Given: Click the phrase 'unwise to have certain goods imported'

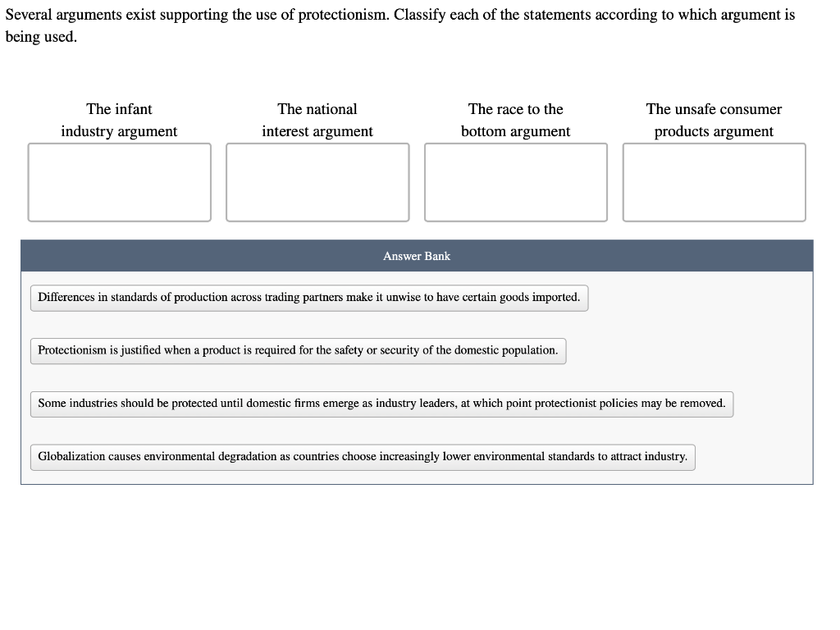Looking at the screenshot, I should [x=482, y=297].
